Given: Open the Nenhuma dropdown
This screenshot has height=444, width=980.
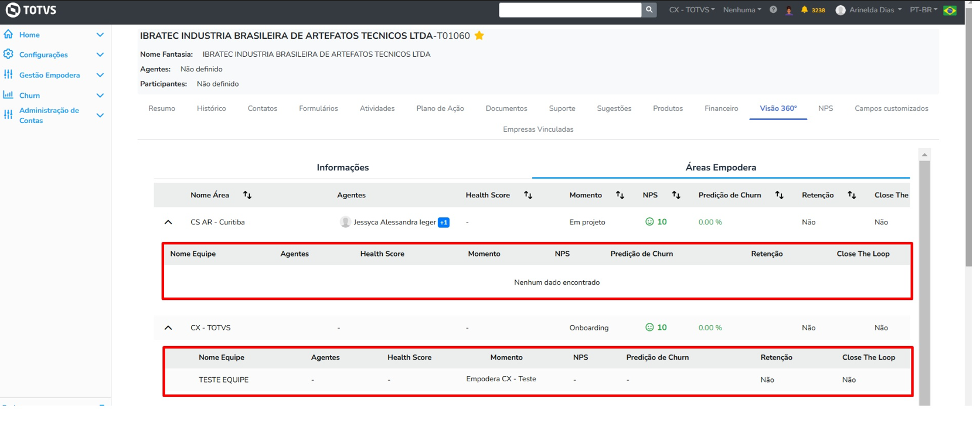Looking at the screenshot, I should (742, 10).
